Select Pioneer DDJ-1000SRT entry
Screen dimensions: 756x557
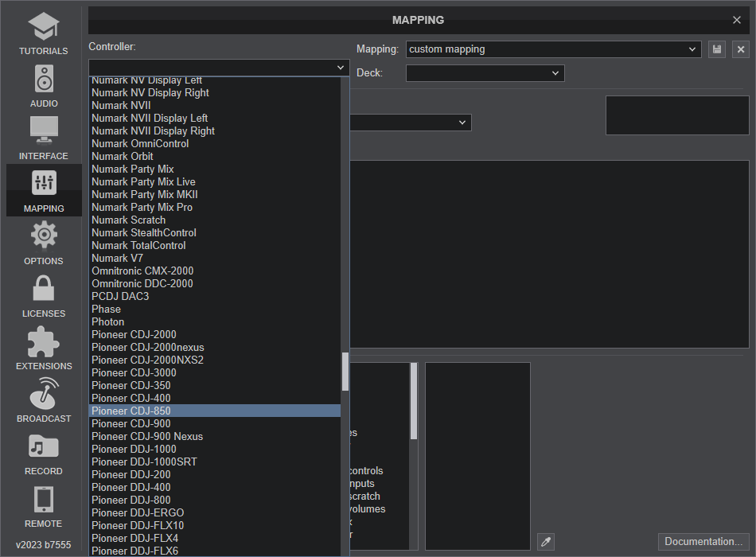click(x=215, y=462)
